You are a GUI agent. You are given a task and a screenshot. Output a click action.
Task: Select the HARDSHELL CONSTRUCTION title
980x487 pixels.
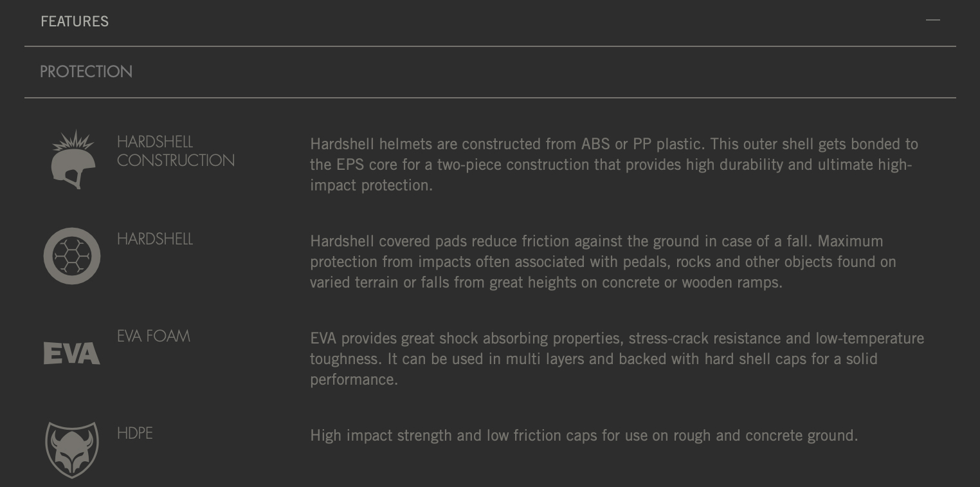[x=176, y=151]
